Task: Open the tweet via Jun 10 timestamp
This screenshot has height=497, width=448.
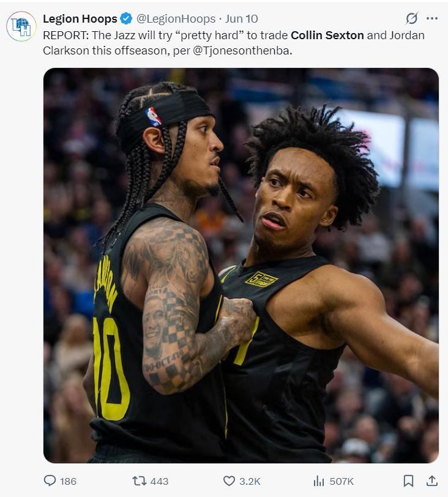Action: click(x=241, y=19)
